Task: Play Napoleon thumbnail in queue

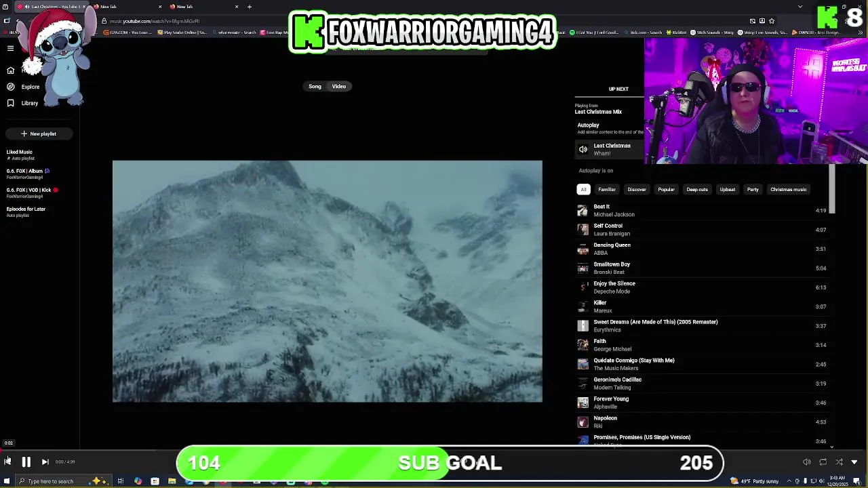Action: [x=583, y=422]
